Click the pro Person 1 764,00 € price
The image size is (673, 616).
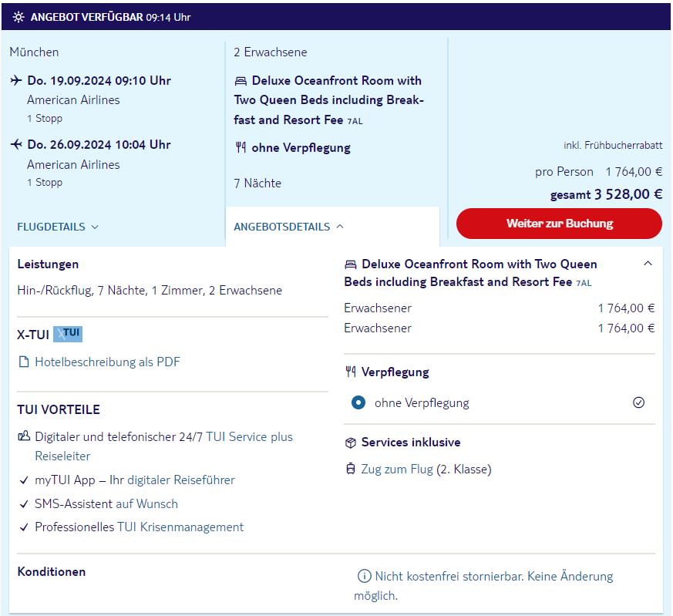598,172
